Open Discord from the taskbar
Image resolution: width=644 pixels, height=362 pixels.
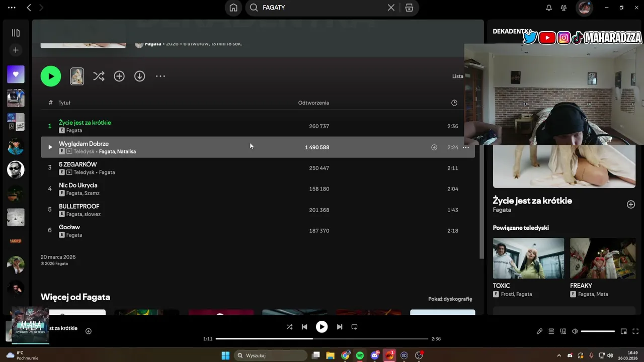click(x=375, y=355)
